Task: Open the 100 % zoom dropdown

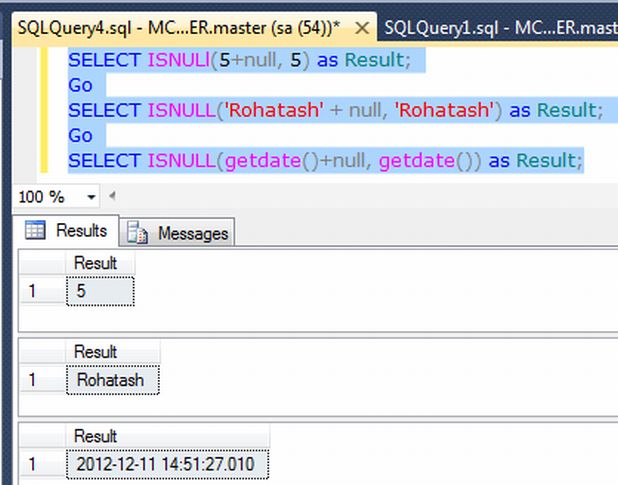Action: tap(91, 197)
